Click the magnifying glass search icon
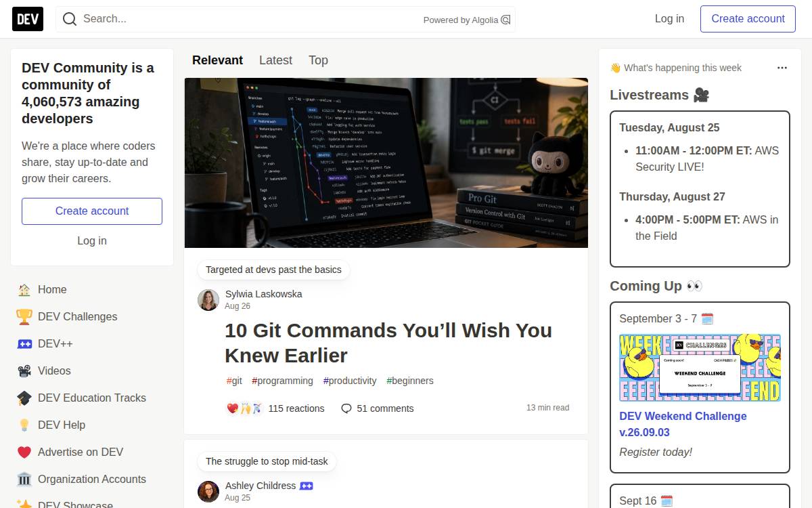Image resolution: width=812 pixels, height=508 pixels. click(x=70, y=19)
